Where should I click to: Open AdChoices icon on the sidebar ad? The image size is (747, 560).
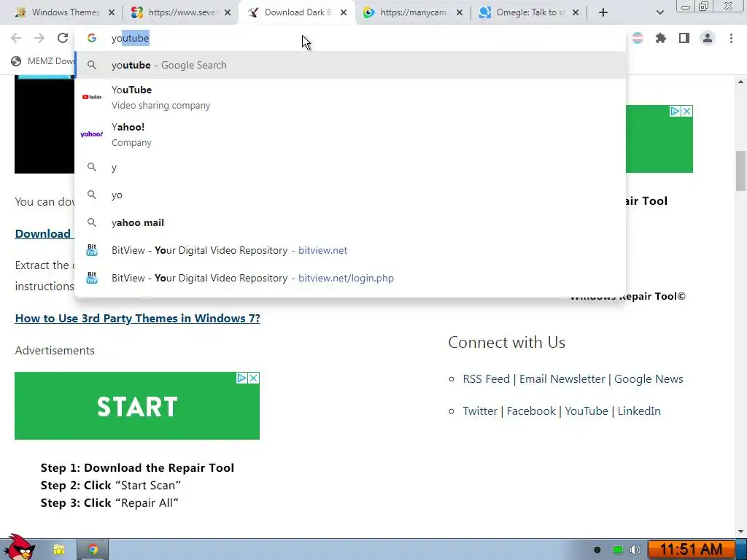coord(675,112)
